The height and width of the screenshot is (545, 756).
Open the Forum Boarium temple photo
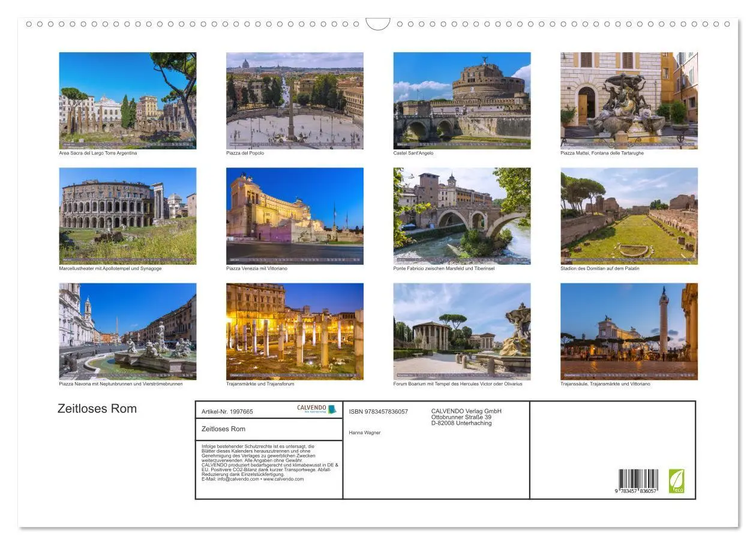(462, 331)
